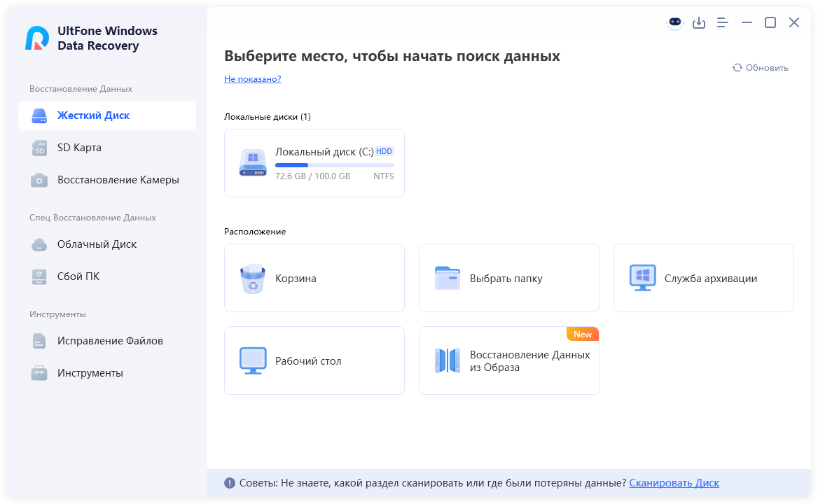The height and width of the screenshot is (504, 818).
Task: Open Восстановление Данных из Образа
Action: click(508, 360)
